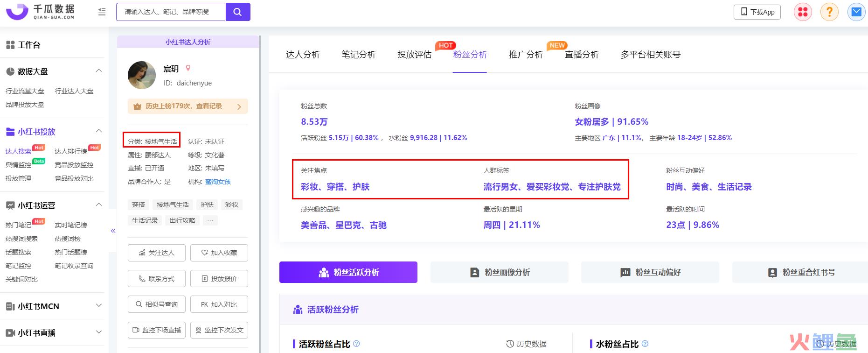Click the 小红书直播 video icon
The image size is (868, 353).
tap(10, 333)
